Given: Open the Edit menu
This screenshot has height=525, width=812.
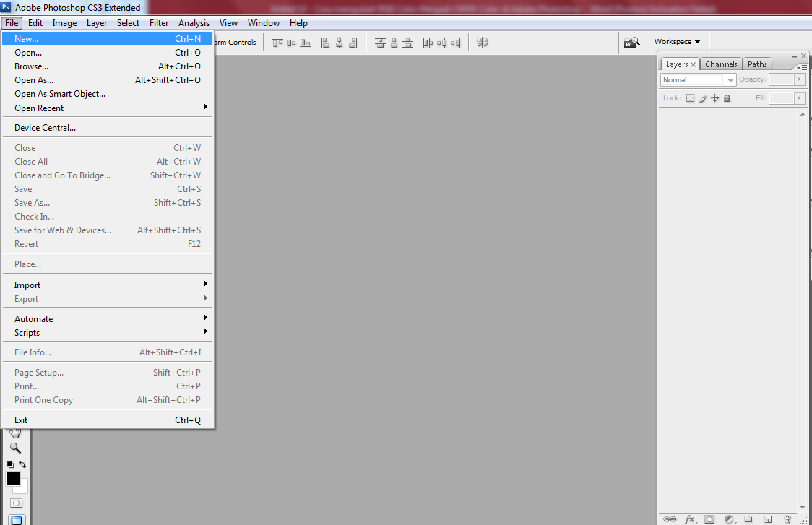Looking at the screenshot, I should [x=35, y=23].
